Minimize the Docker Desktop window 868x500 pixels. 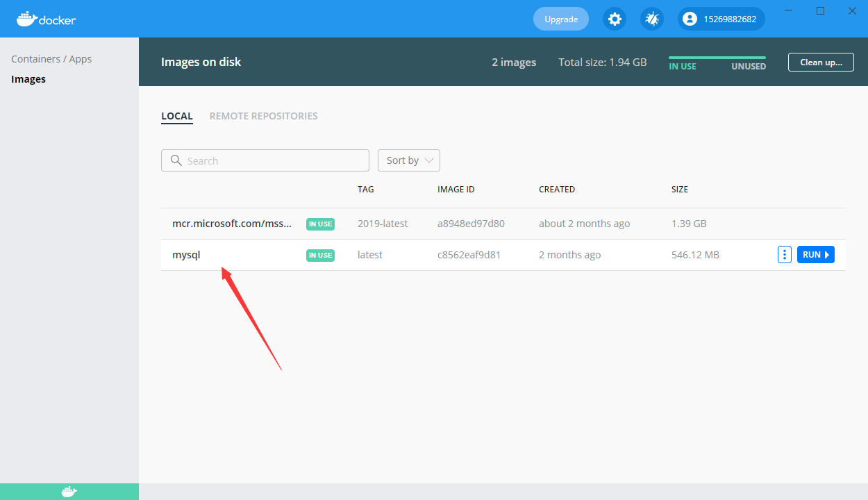tap(789, 10)
